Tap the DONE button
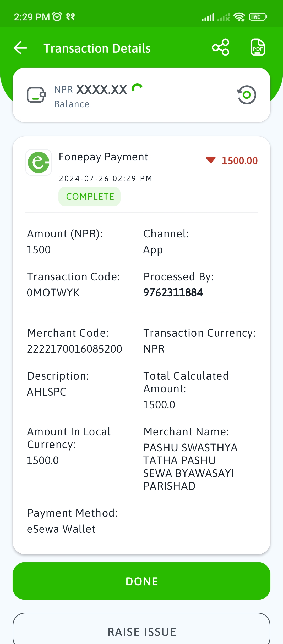This screenshot has width=283, height=644. click(x=141, y=581)
